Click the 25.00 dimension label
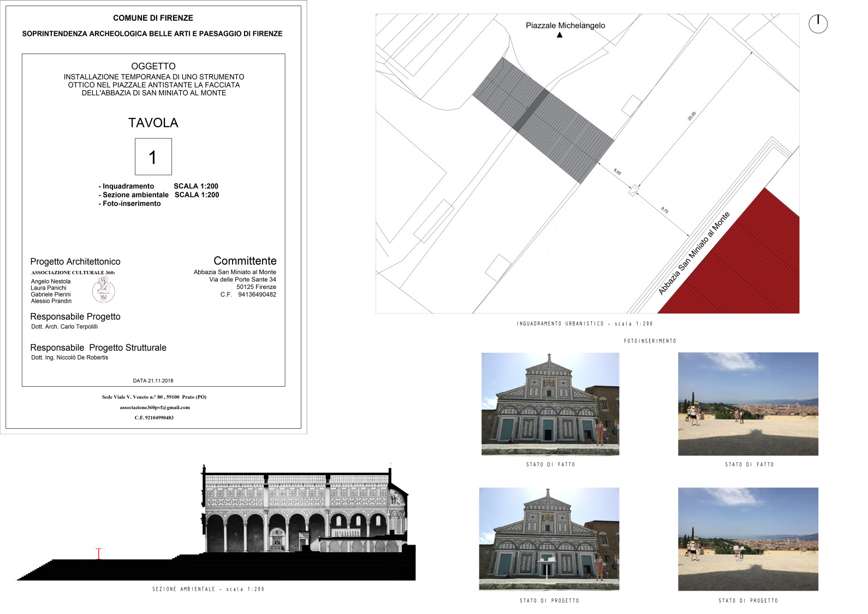The height and width of the screenshot is (614, 868). pos(692,116)
